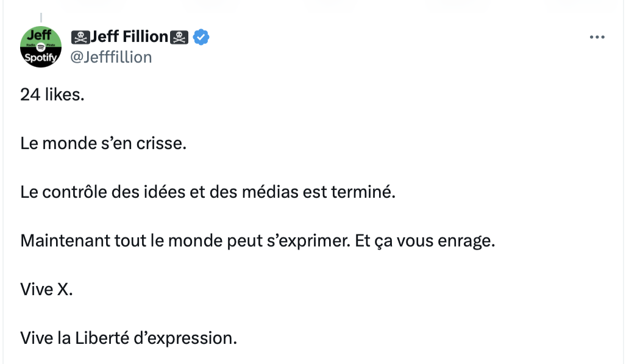Screen dimensions: 629x364
Task: Click 'Vive la Liberté d'expression.' line
Action: [x=129, y=338]
